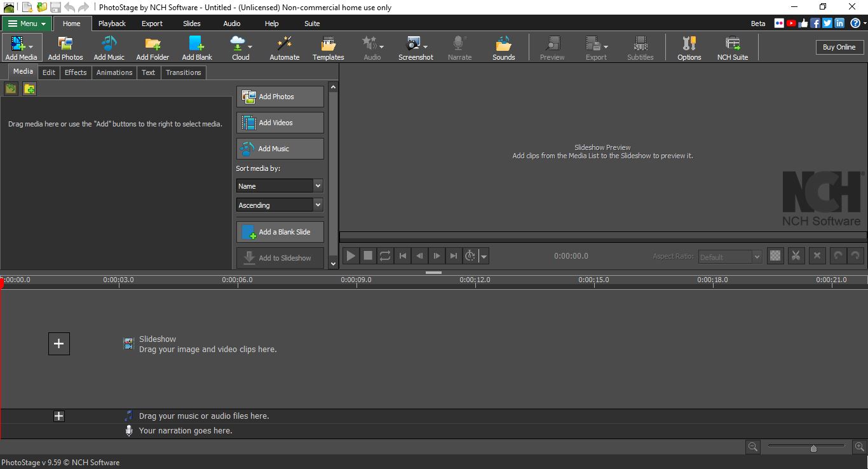Click the Add a Blank Slide button
Image resolution: width=868 pixels, height=469 pixels.
(280, 232)
